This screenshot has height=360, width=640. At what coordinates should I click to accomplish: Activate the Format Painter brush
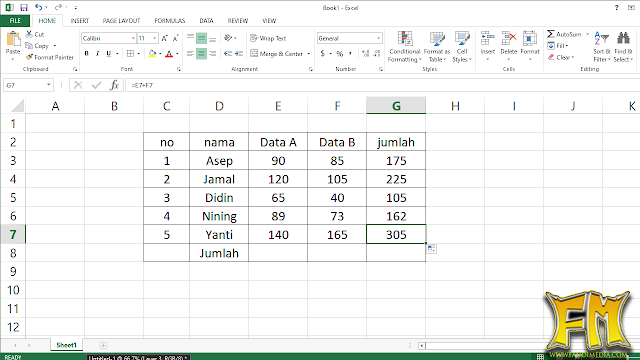(x=50, y=57)
